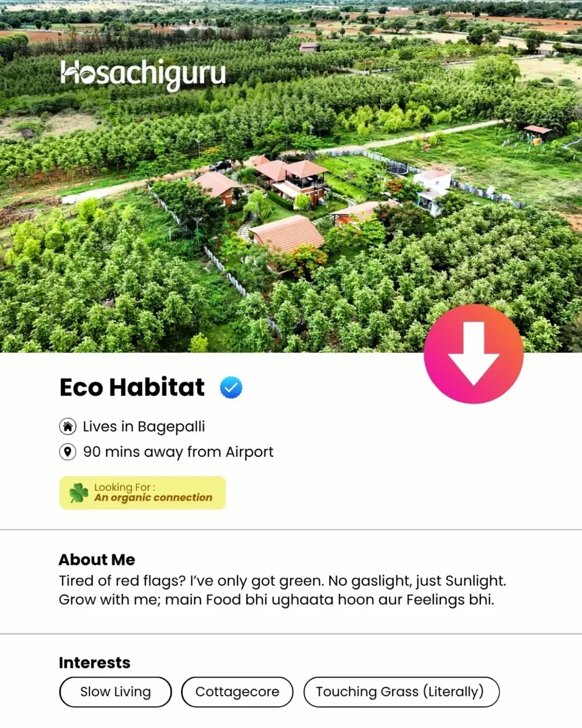582x728 pixels.
Task: Click the Hosachiguru logo
Action: tap(143, 74)
